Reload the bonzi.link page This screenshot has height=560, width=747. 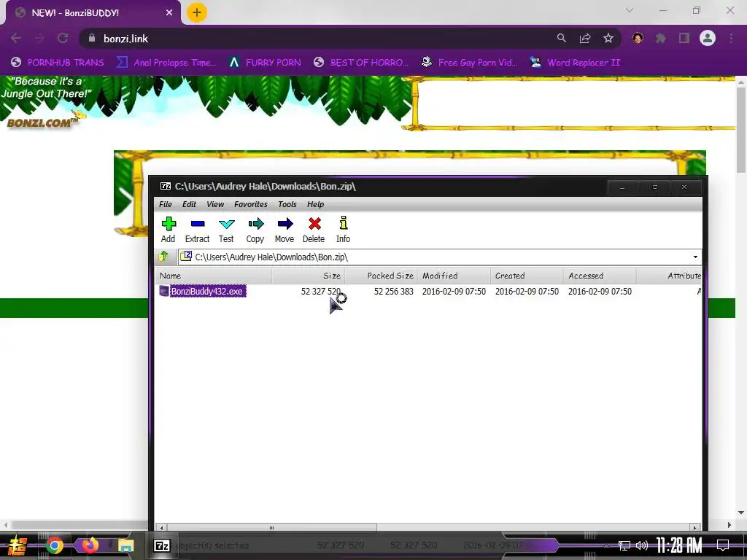click(63, 38)
